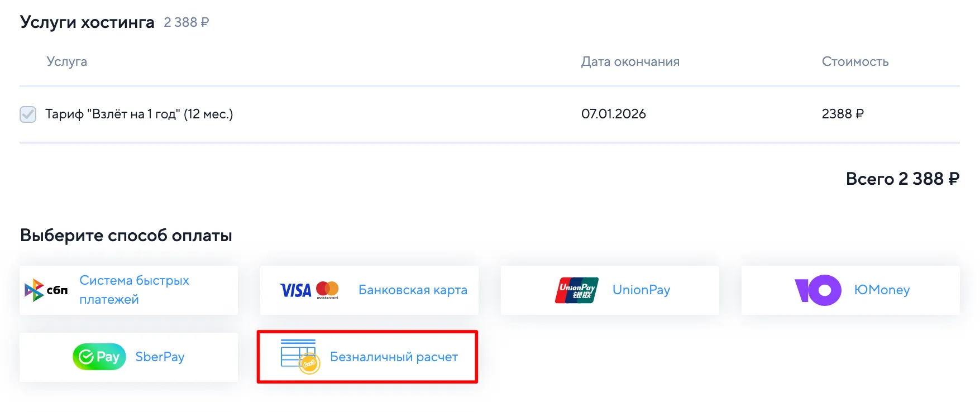Viewport: 980px width, 412px height.
Task: Select the Банковская карта label
Action: tap(413, 290)
